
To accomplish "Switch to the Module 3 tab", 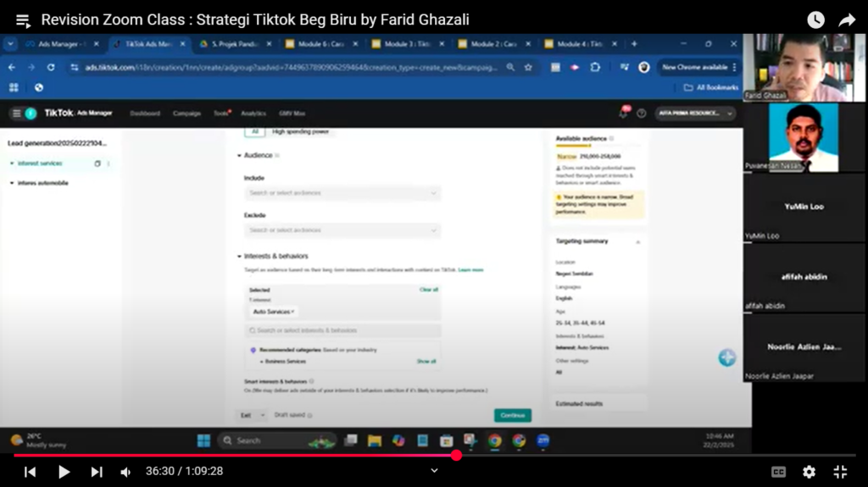I will (408, 44).
